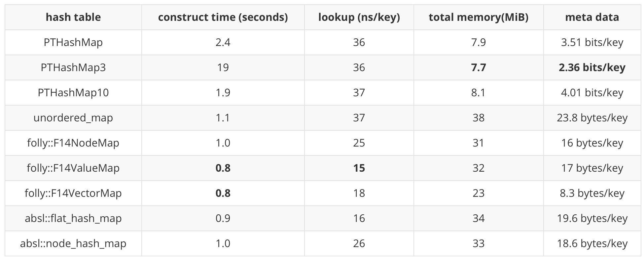This screenshot has width=644, height=260.
Task: Click PTHashMap3's construct time value 19
Action: (223, 67)
